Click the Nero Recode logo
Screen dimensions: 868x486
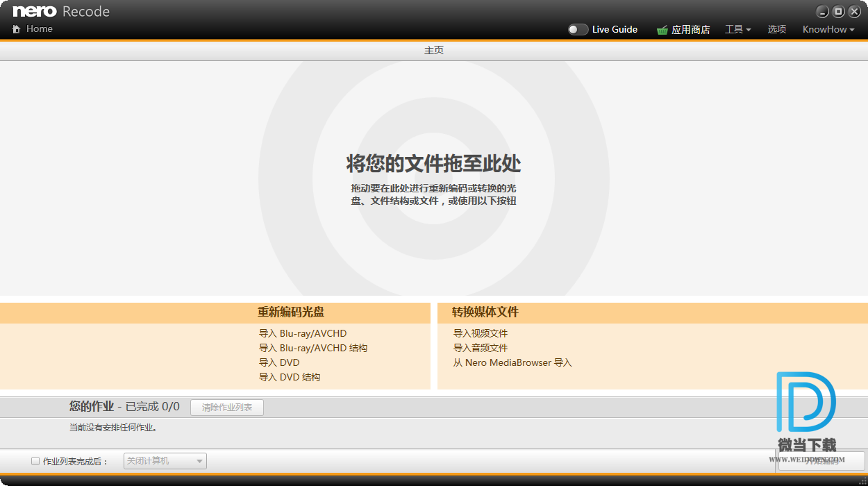tap(61, 12)
